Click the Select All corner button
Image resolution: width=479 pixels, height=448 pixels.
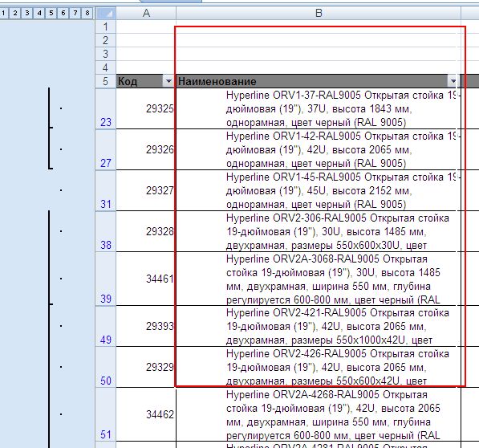pyautogui.click(x=106, y=13)
